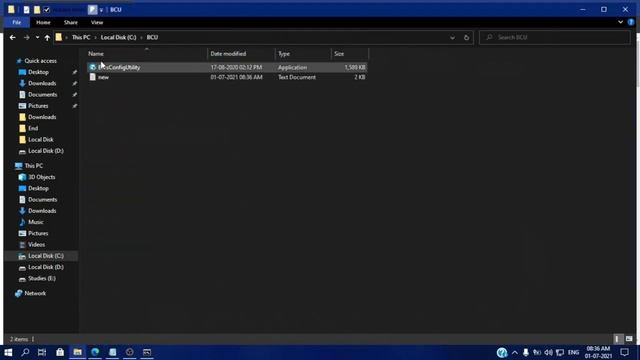Open the File ribbon tab
The width and height of the screenshot is (640, 360).
pyautogui.click(x=16, y=22)
